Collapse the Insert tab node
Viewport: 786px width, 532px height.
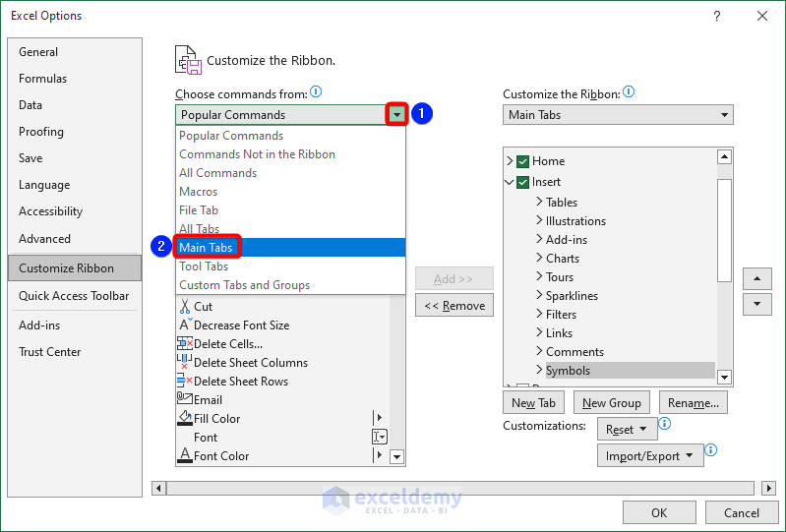[x=509, y=182]
